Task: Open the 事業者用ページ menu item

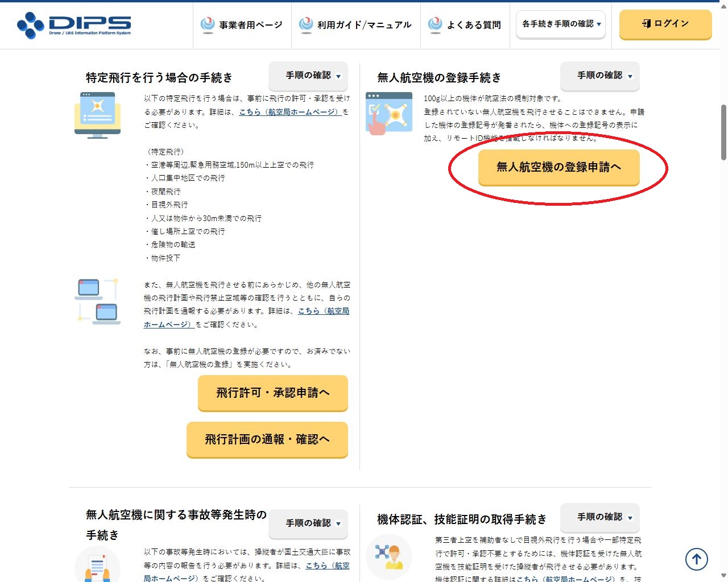Action: [242, 25]
